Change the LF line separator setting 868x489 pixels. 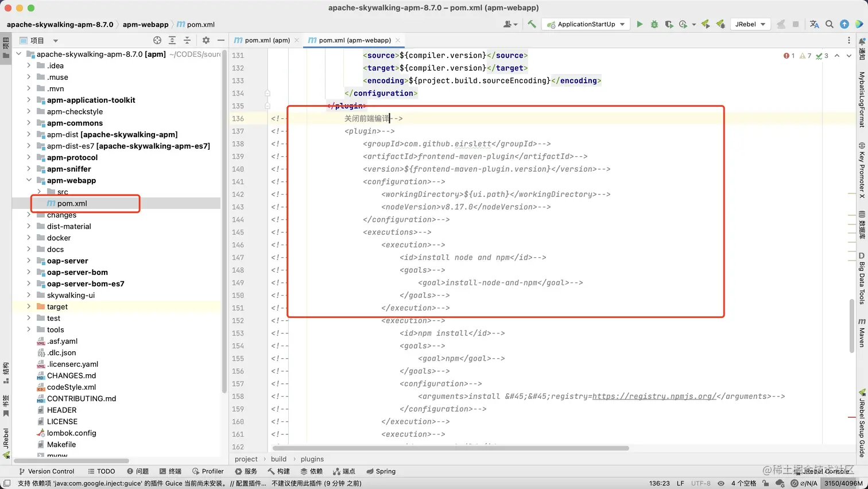coord(680,483)
